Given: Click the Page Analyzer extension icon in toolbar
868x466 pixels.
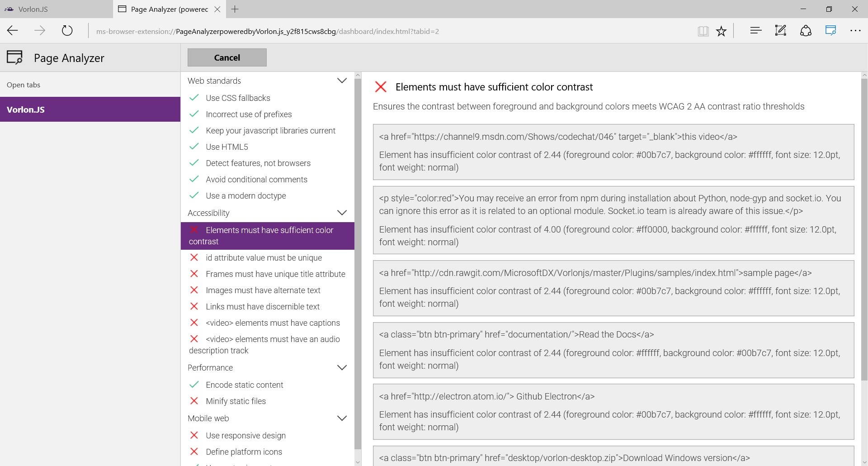Looking at the screenshot, I should click(830, 30).
